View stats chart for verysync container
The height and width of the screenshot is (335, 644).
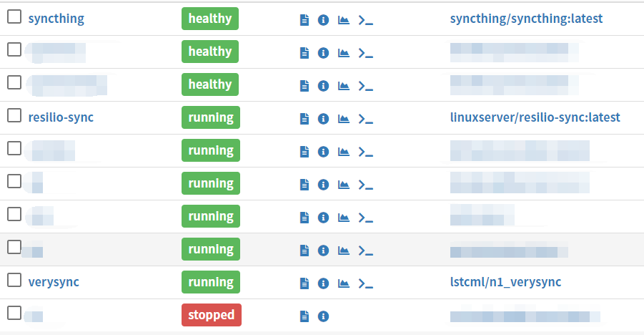point(344,283)
